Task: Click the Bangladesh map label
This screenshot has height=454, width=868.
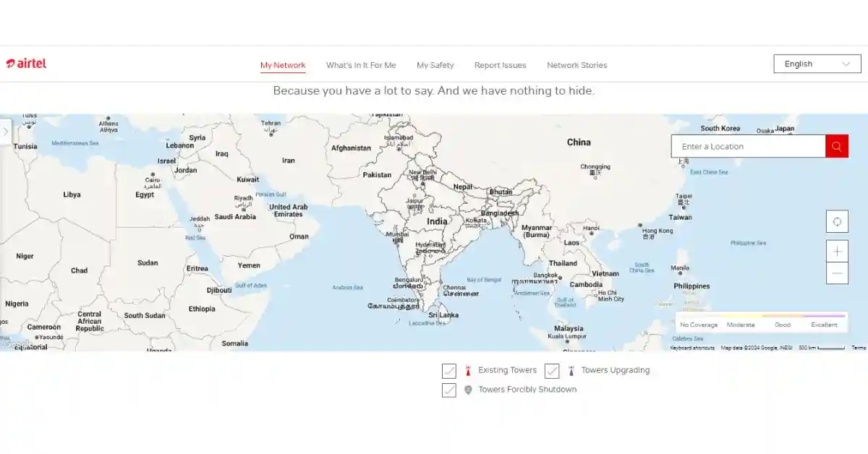Action: click(500, 213)
